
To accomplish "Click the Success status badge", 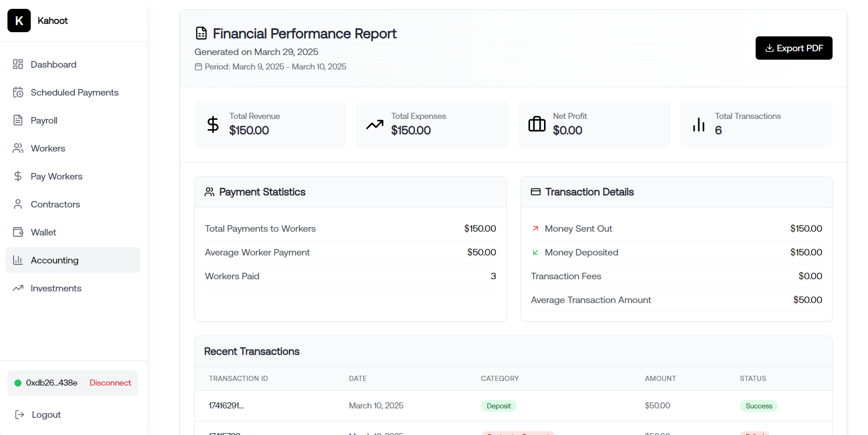I will pos(758,406).
